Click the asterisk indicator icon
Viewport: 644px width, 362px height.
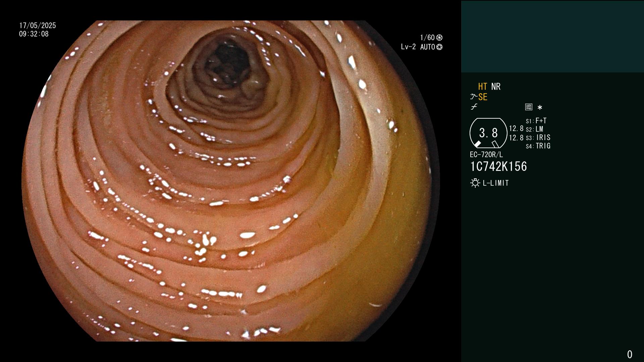tap(540, 108)
